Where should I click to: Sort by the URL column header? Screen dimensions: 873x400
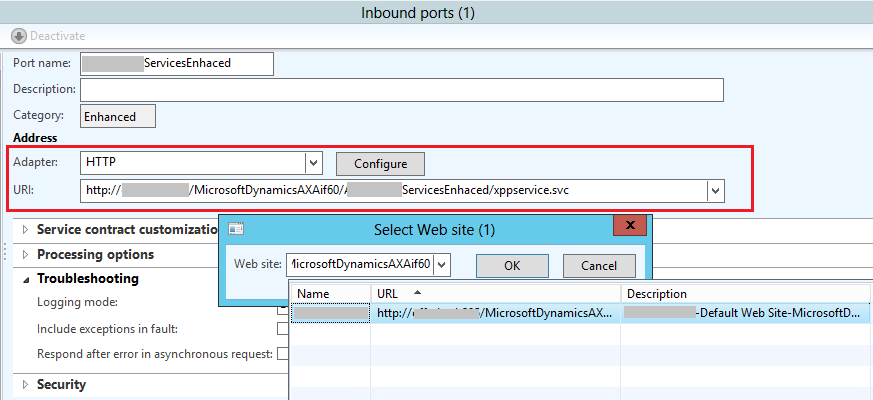(495, 294)
